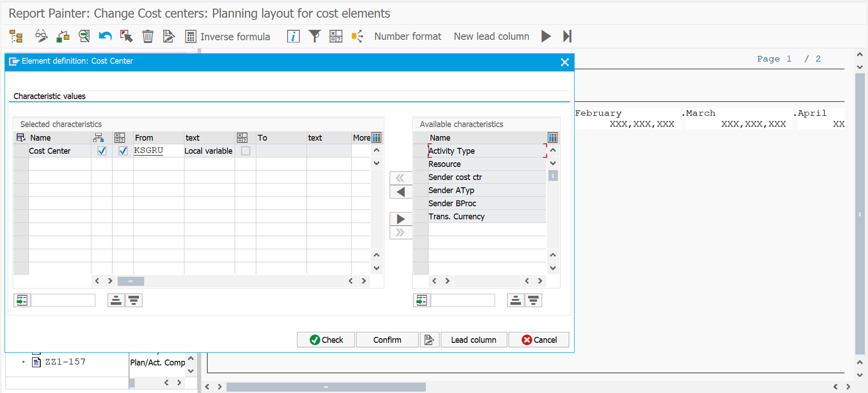The image size is (868, 393).
Task: Click the tree structure icon in toolbar
Action: (16, 36)
